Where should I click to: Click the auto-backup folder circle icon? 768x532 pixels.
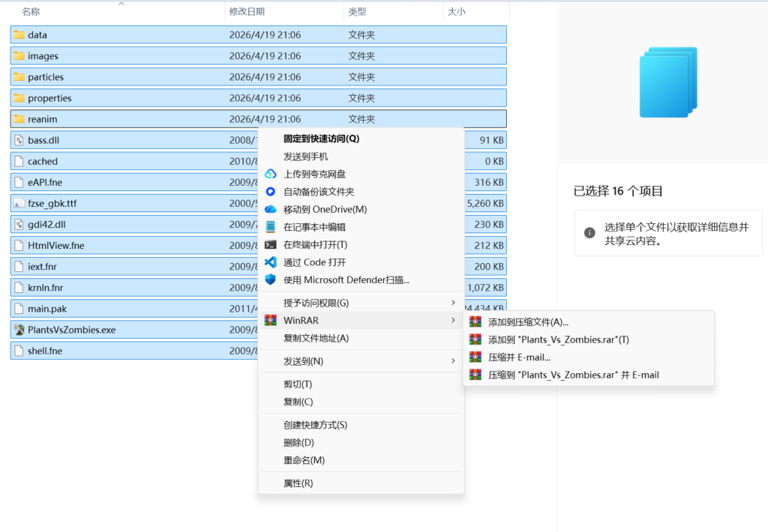pyautogui.click(x=271, y=192)
